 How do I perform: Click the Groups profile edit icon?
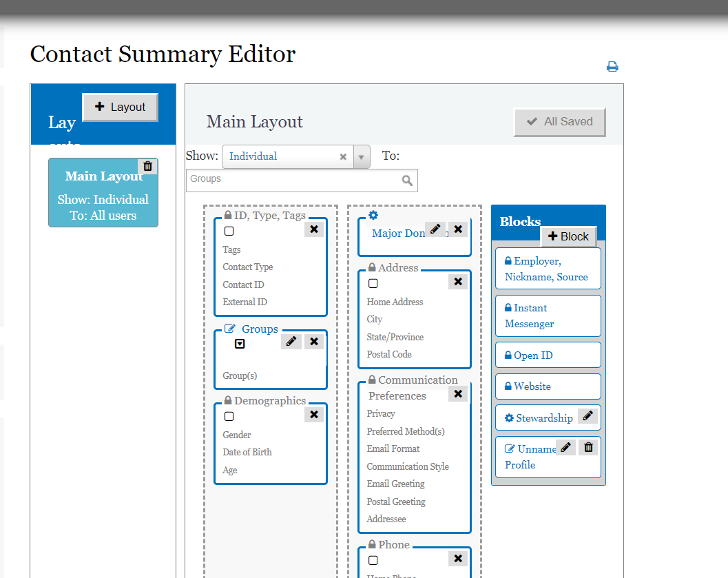(x=230, y=329)
